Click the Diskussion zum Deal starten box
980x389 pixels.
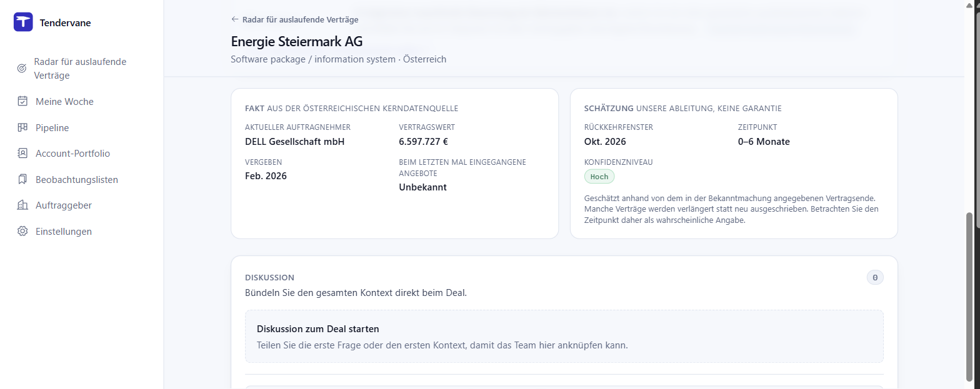pos(564,336)
